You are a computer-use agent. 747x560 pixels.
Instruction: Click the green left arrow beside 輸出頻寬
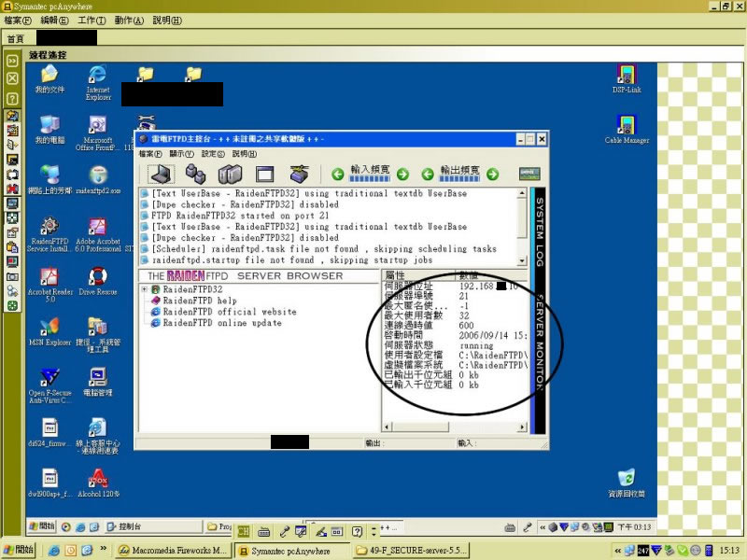428,175
